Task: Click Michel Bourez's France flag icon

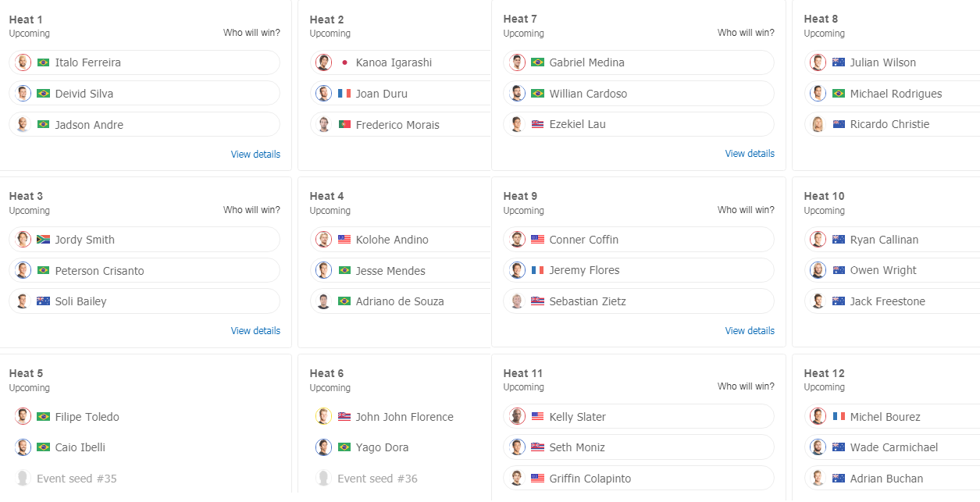Action: coord(839,416)
